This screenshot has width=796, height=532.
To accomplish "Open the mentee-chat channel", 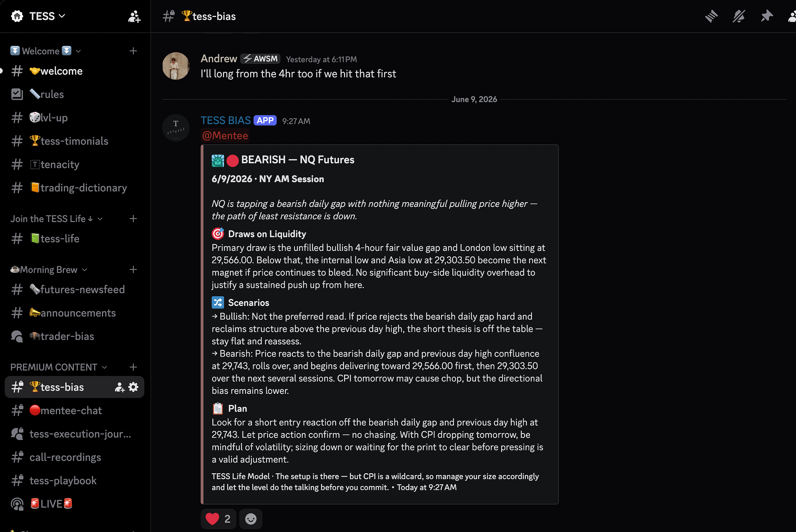I will coord(74,410).
